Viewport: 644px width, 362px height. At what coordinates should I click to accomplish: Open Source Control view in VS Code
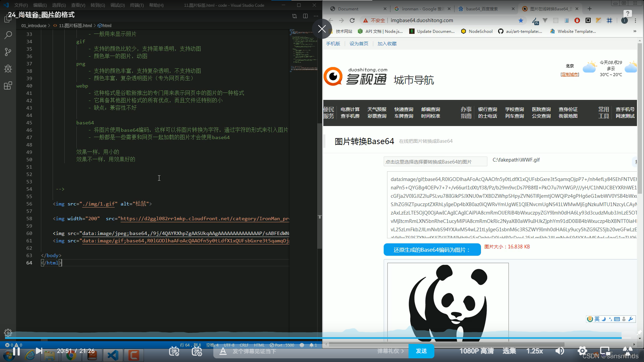tap(8, 52)
